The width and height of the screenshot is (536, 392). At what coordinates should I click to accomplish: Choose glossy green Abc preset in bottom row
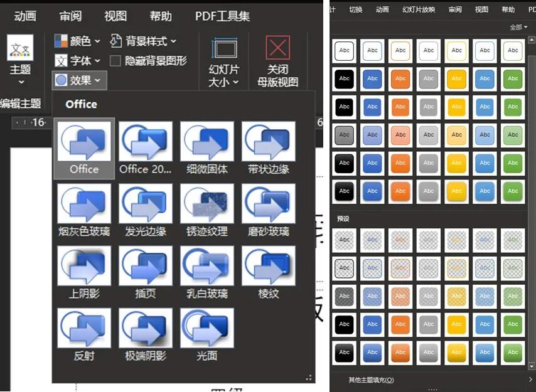[x=513, y=352]
